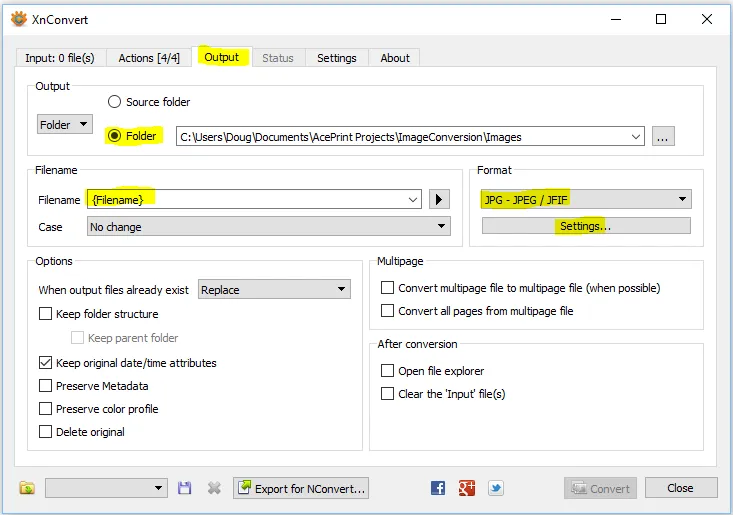Click Export for NConvert... button

[301, 488]
